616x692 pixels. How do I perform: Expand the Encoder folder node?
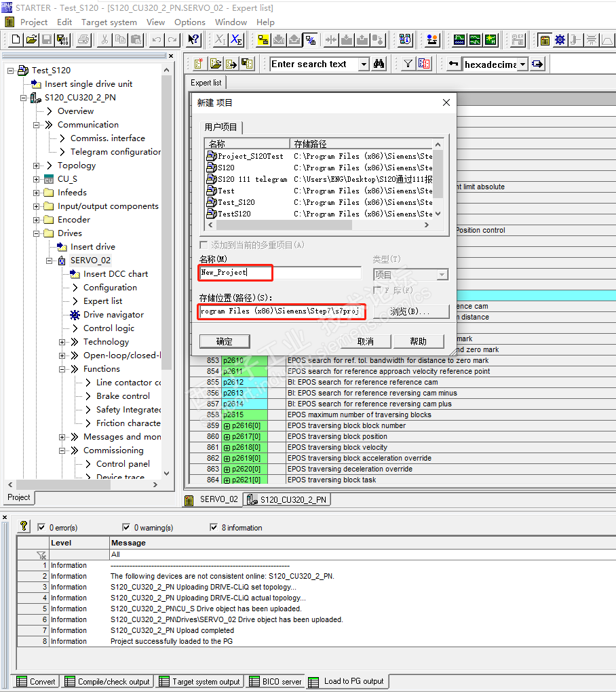coord(36,220)
